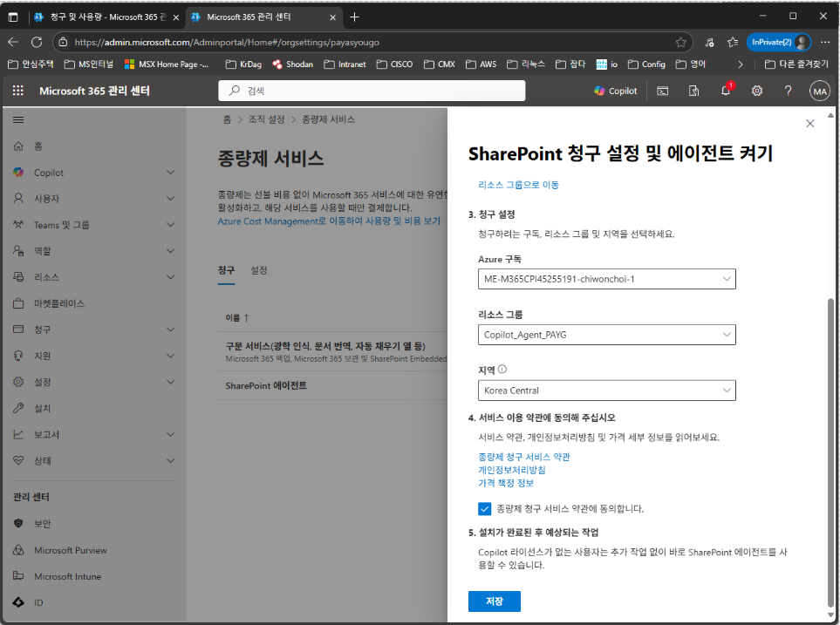Show more bookmarks with the chevron
This screenshot has width=840, height=625.
(741, 65)
